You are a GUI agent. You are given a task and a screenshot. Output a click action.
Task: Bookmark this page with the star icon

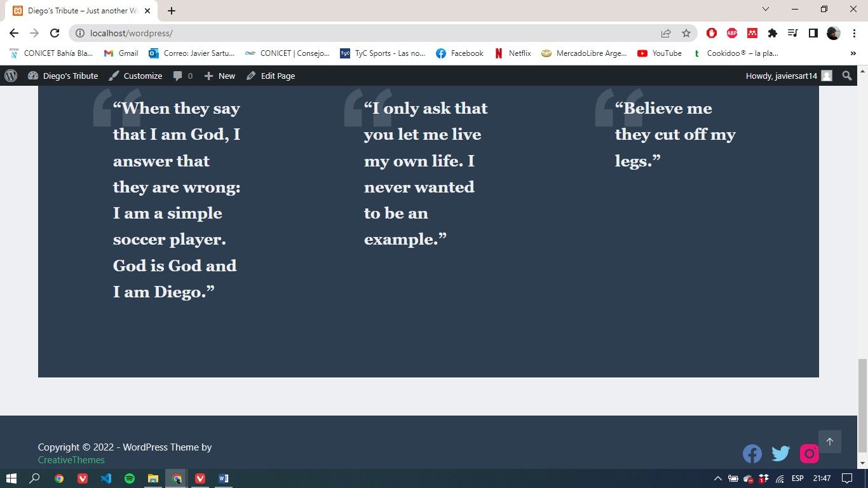(686, 33)
